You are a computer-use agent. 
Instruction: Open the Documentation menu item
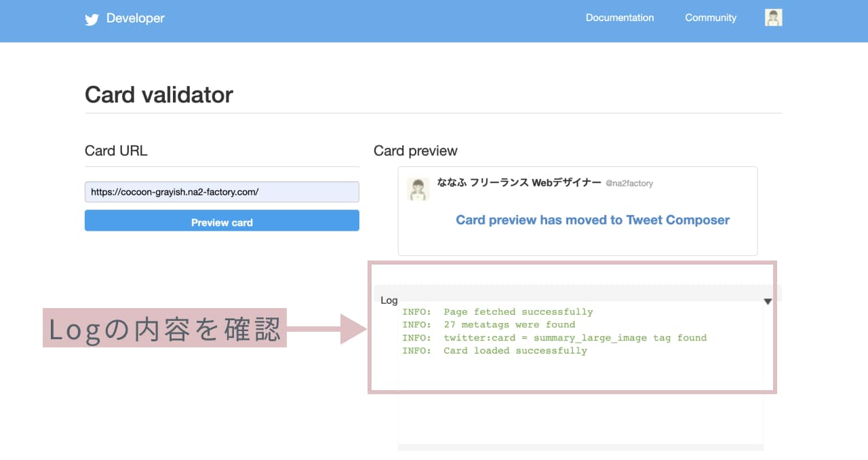[x=620, y=18]
